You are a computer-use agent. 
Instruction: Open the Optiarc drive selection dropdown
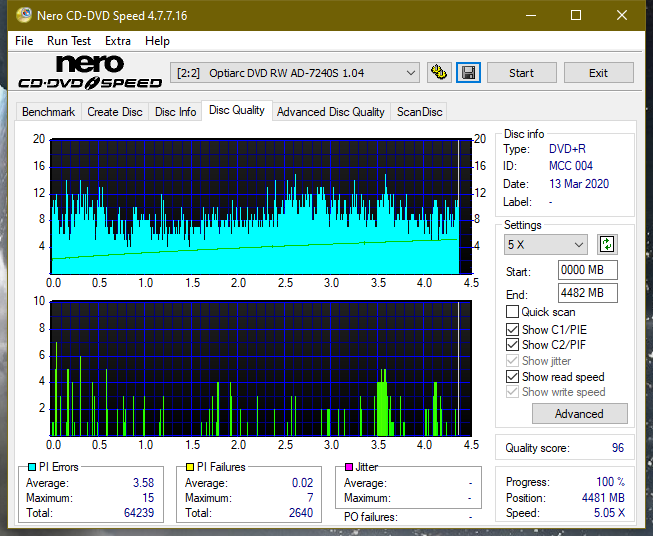pos(295,73)
